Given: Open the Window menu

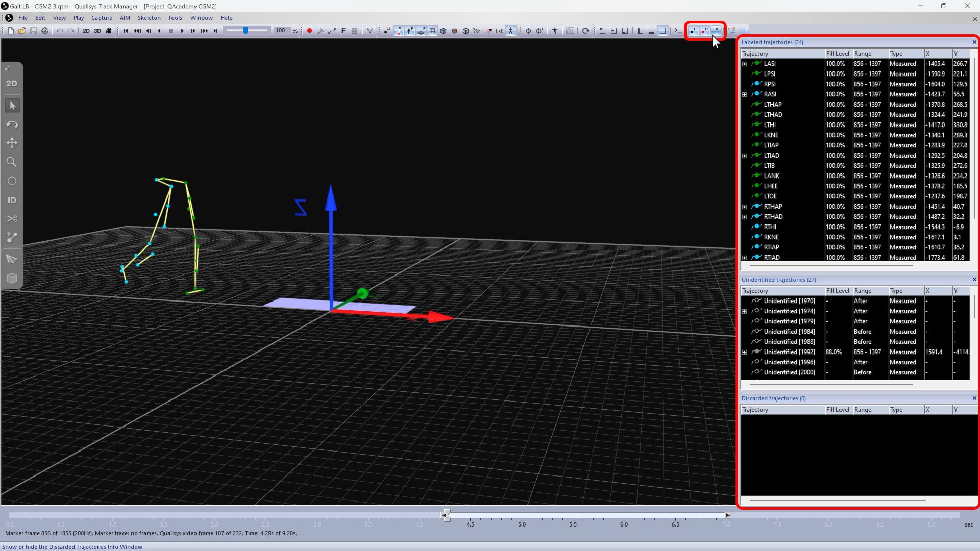Looking at the screenshot, I should coord(202,18).
